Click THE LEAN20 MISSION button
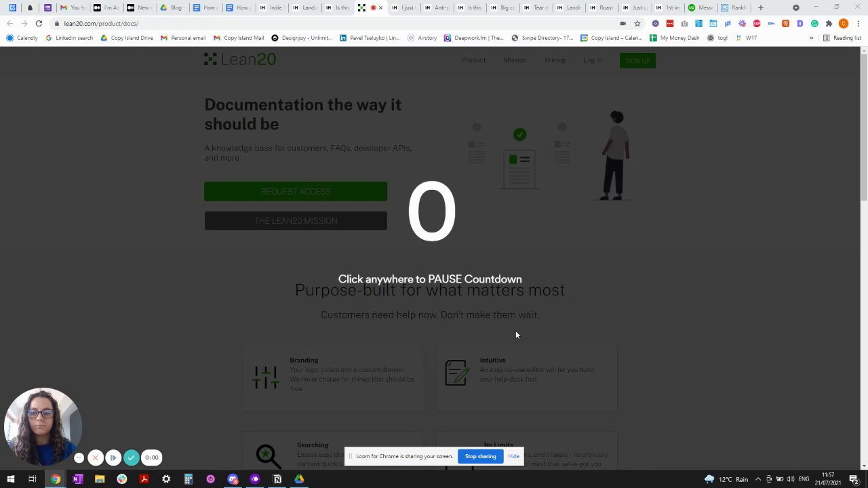This screenshot has height=488, width=868. [x=296, y=221]
